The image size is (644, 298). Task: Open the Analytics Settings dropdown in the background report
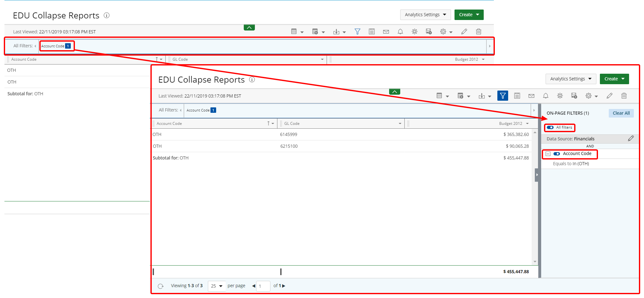[425, 15]
